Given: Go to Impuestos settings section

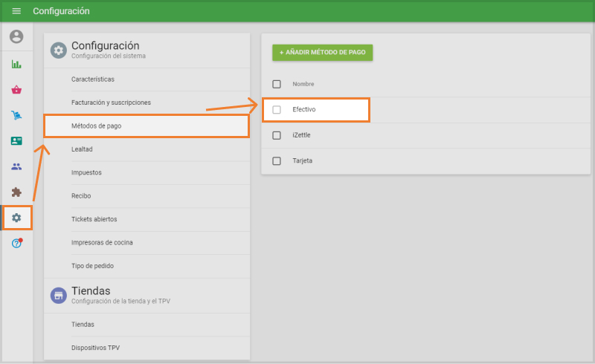Looking at the screenshot, I should (86, 172).
